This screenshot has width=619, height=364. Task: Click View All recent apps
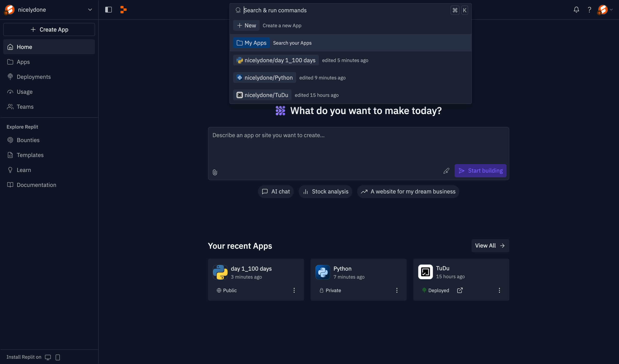coord(490,246)
